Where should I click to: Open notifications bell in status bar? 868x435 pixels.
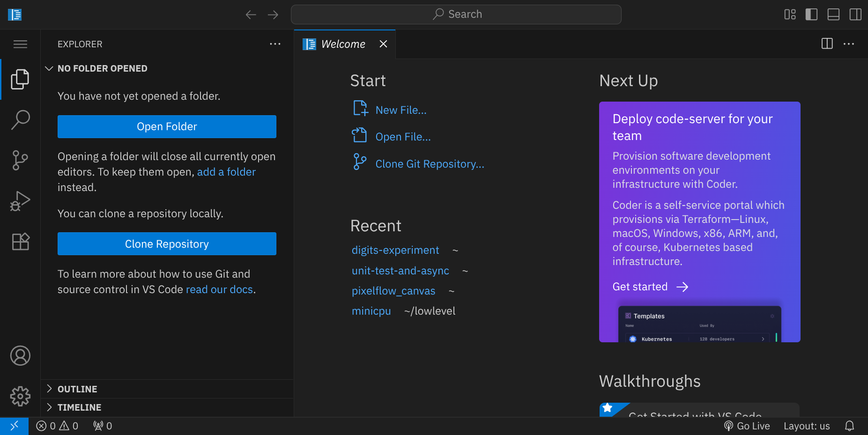pos(849,426)
